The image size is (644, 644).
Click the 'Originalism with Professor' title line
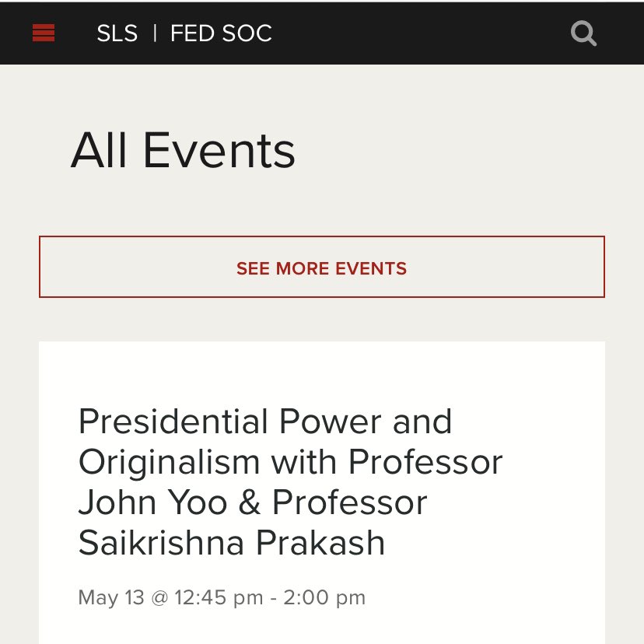pyautogui.click(x=290, y=463)
